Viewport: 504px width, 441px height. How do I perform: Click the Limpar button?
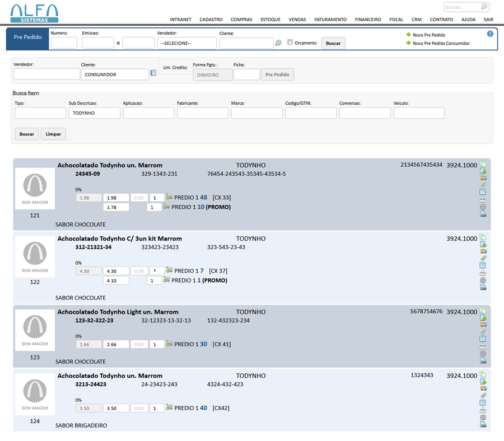(53, 134)
